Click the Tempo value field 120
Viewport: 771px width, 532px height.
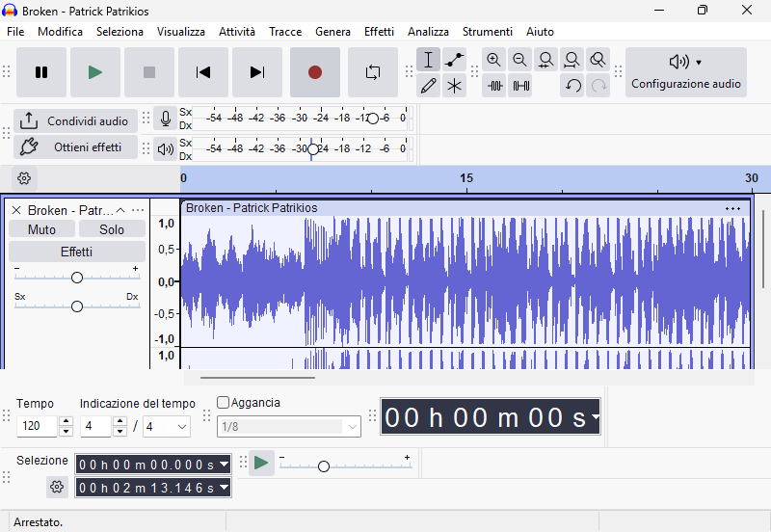click(38, 426)
